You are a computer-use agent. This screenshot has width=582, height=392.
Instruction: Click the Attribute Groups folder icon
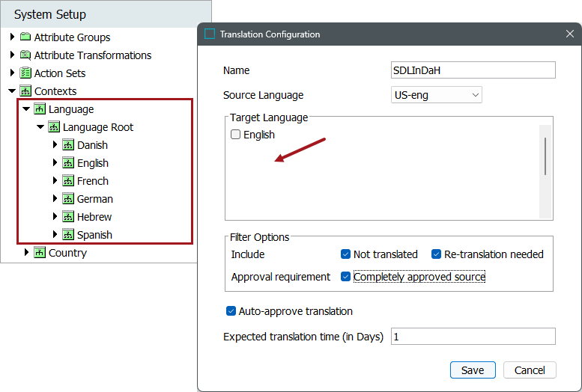point(25,37)
